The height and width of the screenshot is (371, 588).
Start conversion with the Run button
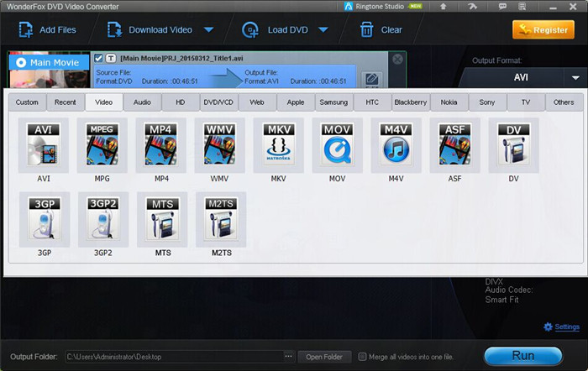523,355
